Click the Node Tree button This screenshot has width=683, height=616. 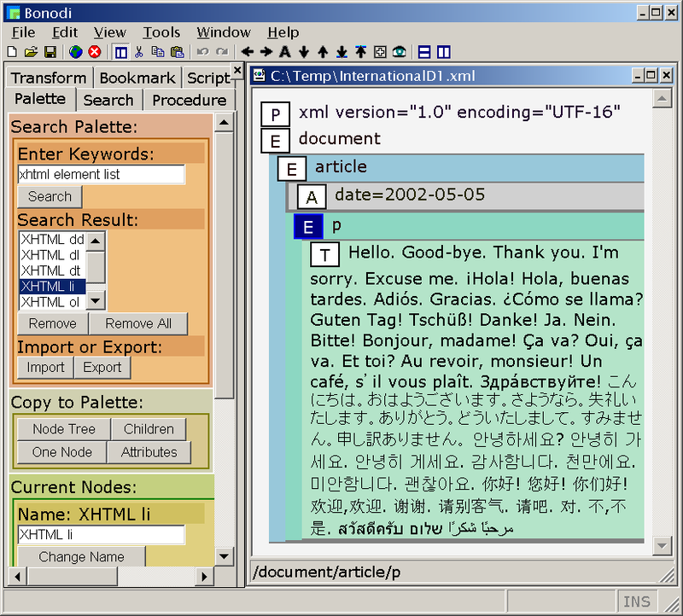64,429
